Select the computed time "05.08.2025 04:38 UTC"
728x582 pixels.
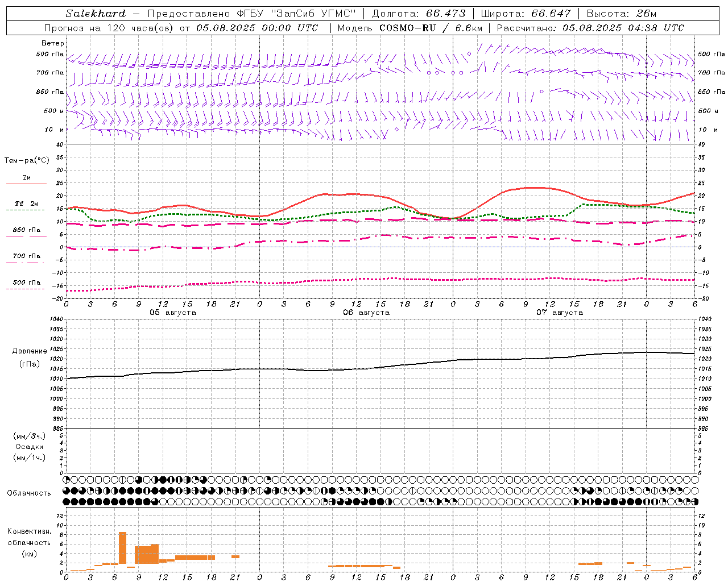[x=623, y=28]
